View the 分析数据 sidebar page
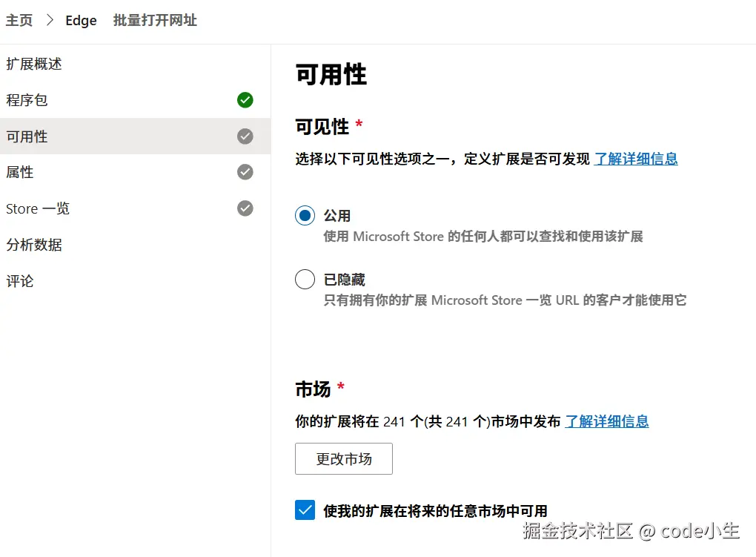The width and height of the screenshot is (756, 557). 34,245
